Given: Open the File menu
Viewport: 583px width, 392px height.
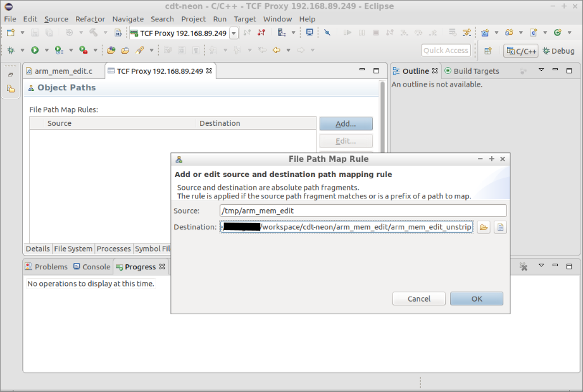Looking at the screenshot, I should pyautogui.click(x=10, y=19).
